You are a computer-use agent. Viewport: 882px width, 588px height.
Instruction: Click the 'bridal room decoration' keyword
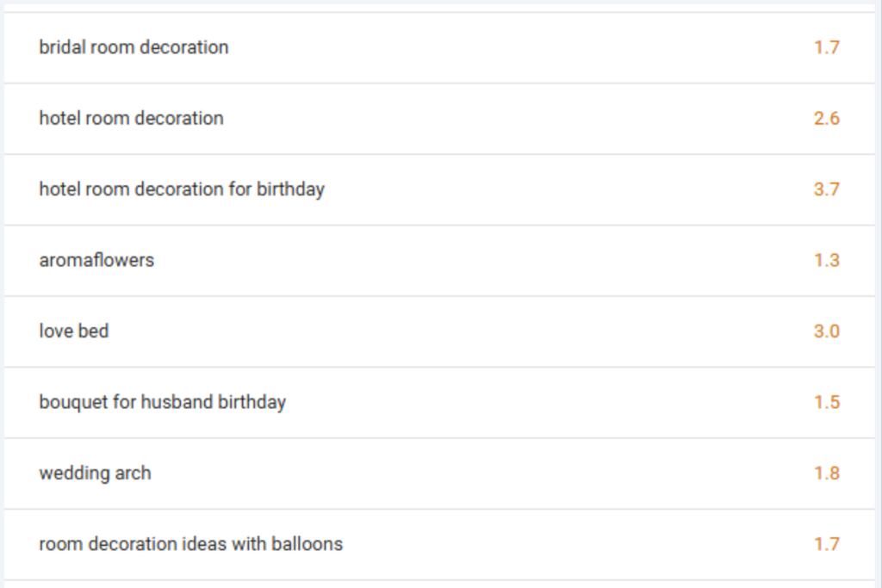coord(134,47)
